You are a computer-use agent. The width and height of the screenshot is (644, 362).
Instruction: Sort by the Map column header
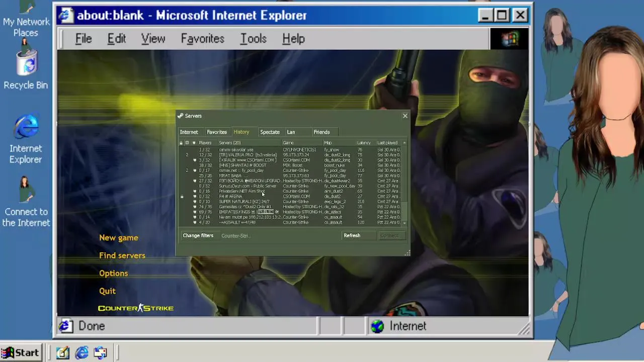340,143
